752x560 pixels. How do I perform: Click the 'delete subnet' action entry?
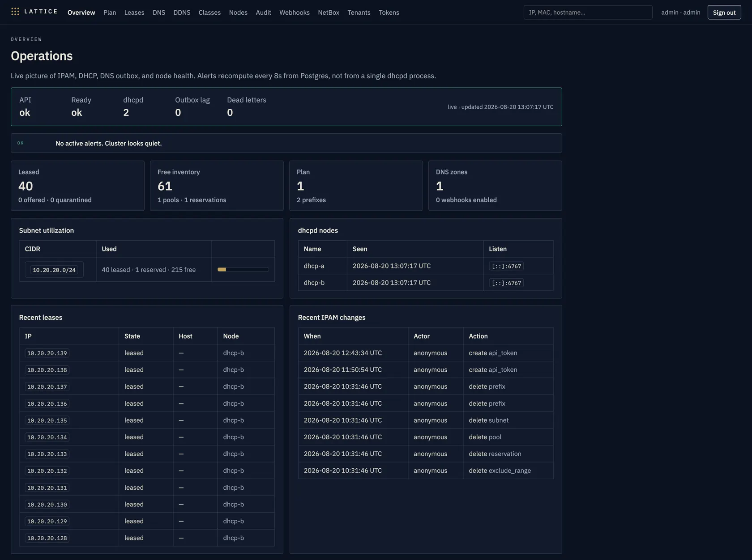pos(488,420)
